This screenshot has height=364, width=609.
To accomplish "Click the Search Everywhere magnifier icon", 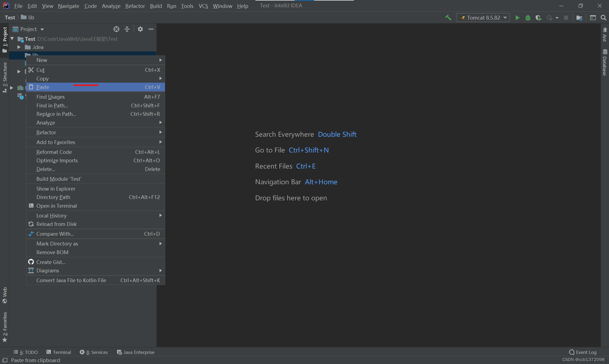I will (x=604, y=18).
